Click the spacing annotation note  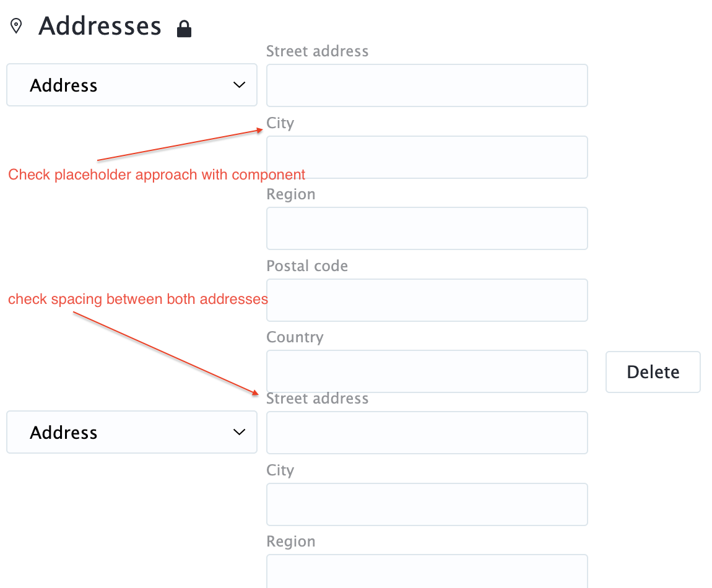pos(137,299)
